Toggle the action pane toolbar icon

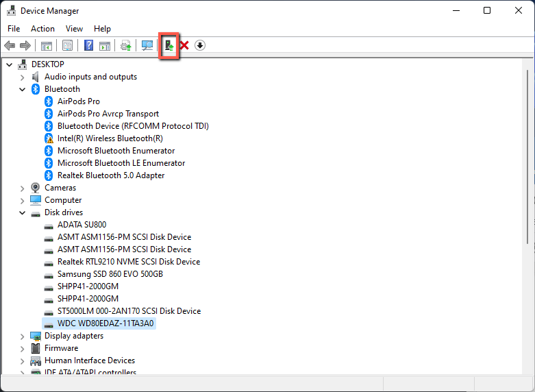tap(105, 45)
